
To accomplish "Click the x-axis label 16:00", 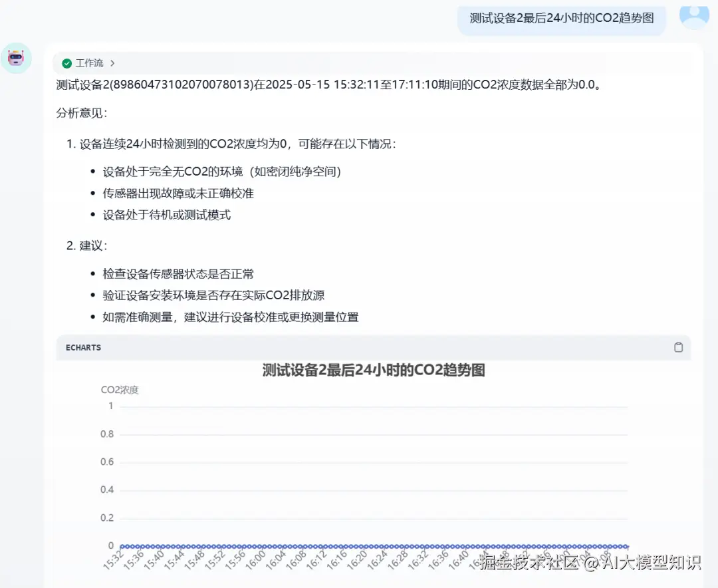I will pos(255,560).
